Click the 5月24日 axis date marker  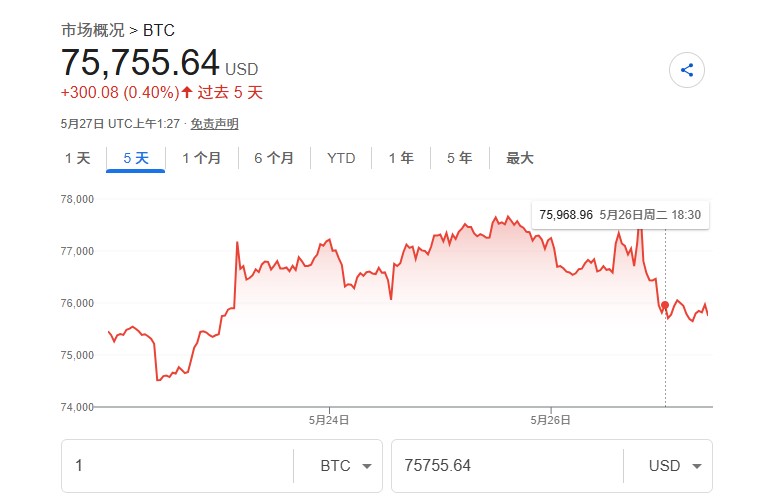(x=329, y=420)
